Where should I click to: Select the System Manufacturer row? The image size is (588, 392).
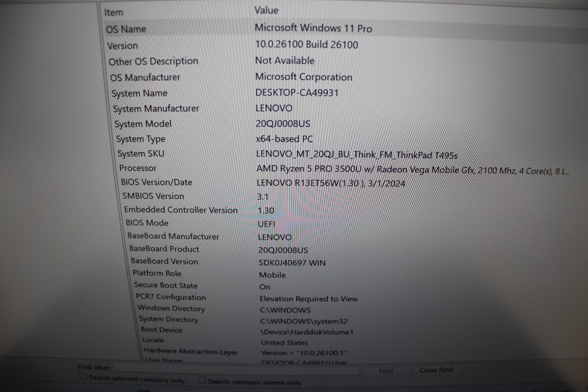pos(156,109)
